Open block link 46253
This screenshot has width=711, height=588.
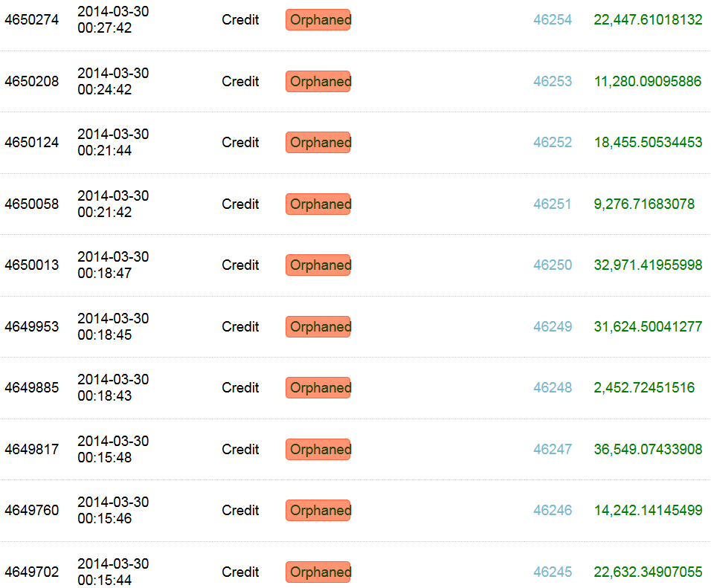click(553, 82)
